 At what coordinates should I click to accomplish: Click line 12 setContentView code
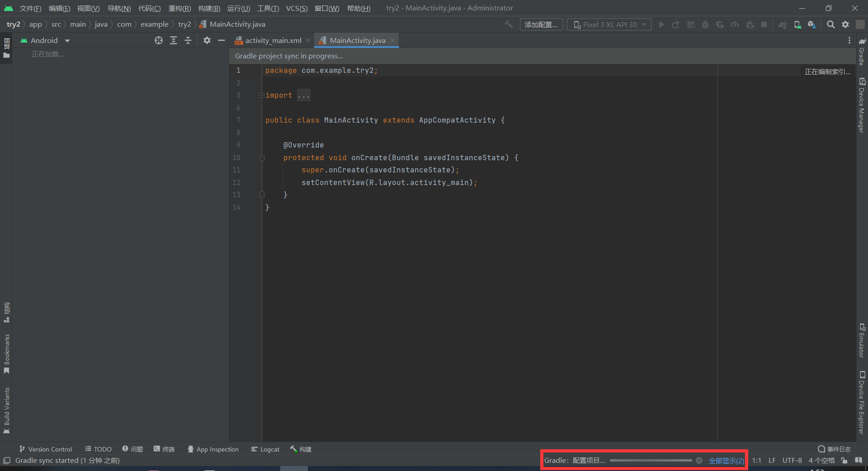click(x=389, y=182)
